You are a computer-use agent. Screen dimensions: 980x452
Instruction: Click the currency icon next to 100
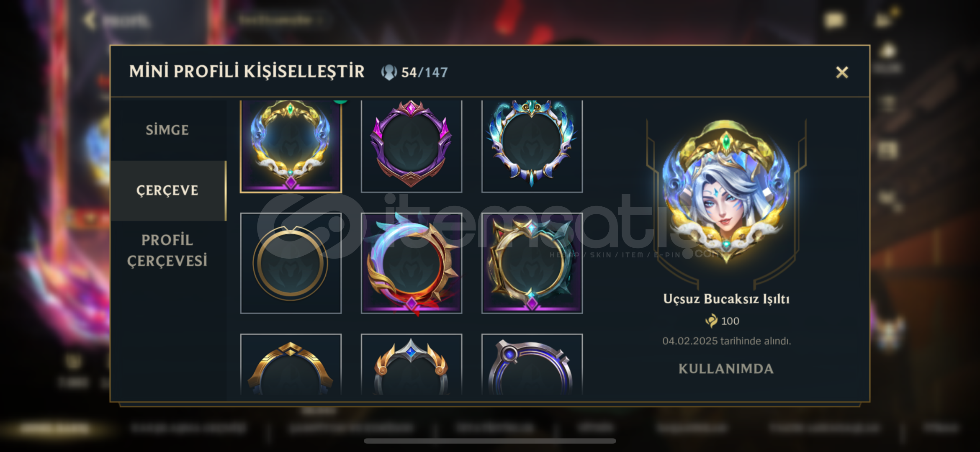click(711, 321)
